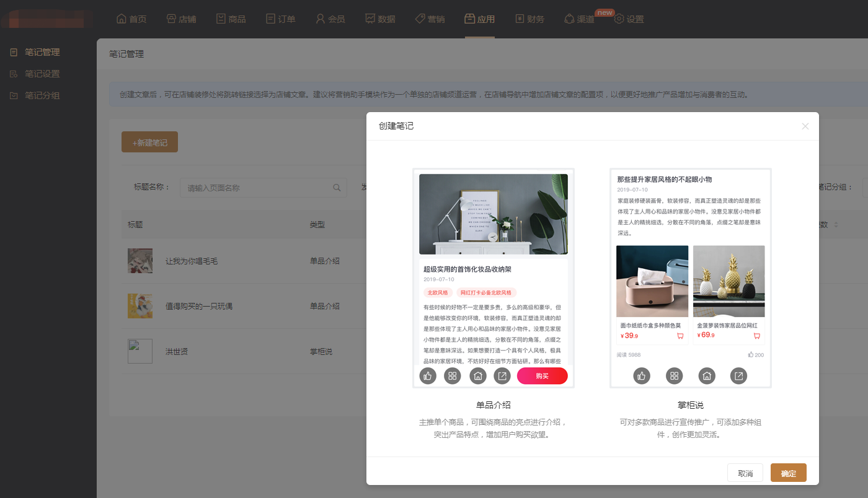Close the 创建笔记 dialog with X
Screen dimensions: 868x498
coord(805,126)
